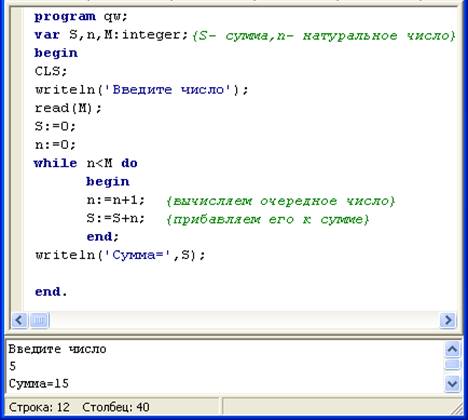The width and height of the screenshot is (468, 420).
Task: Click comment '{вычисляем очередное число}'
Action: (280, 201)
